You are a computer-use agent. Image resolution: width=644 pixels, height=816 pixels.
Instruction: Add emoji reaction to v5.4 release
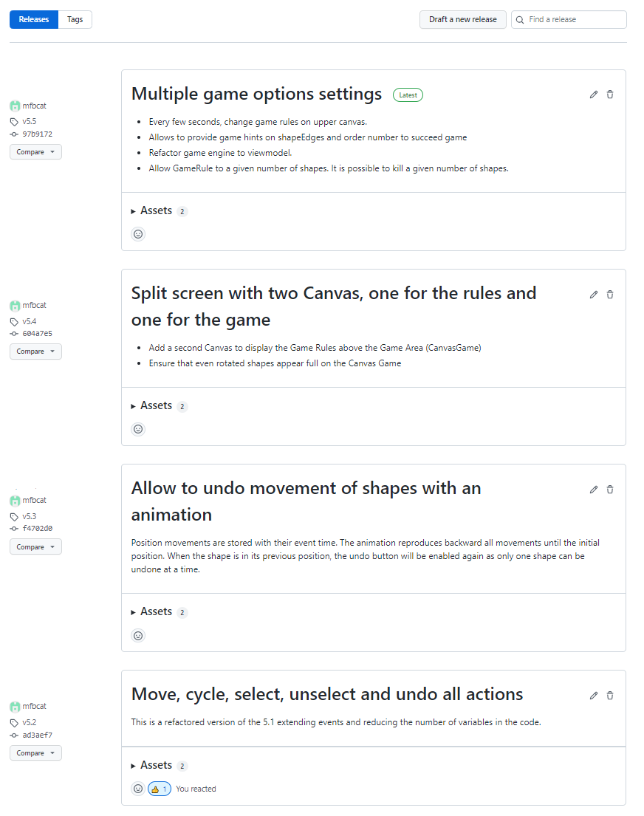click(138, 429)
